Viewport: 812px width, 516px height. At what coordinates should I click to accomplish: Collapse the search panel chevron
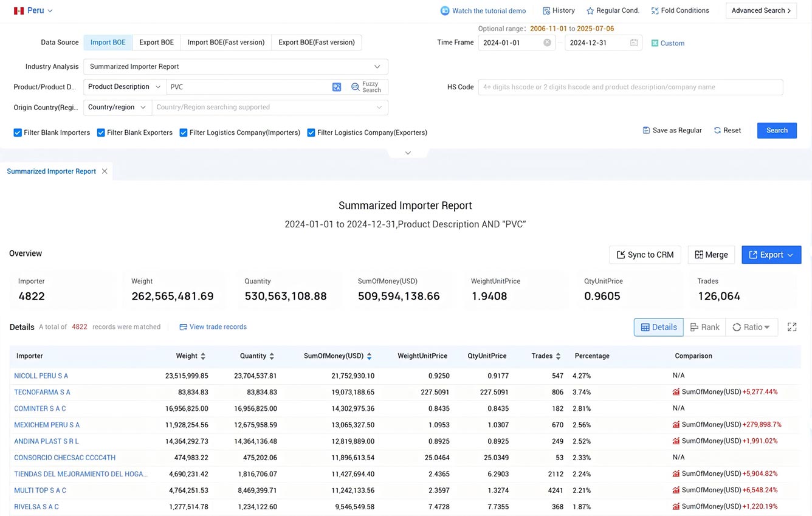pos(408,153)
